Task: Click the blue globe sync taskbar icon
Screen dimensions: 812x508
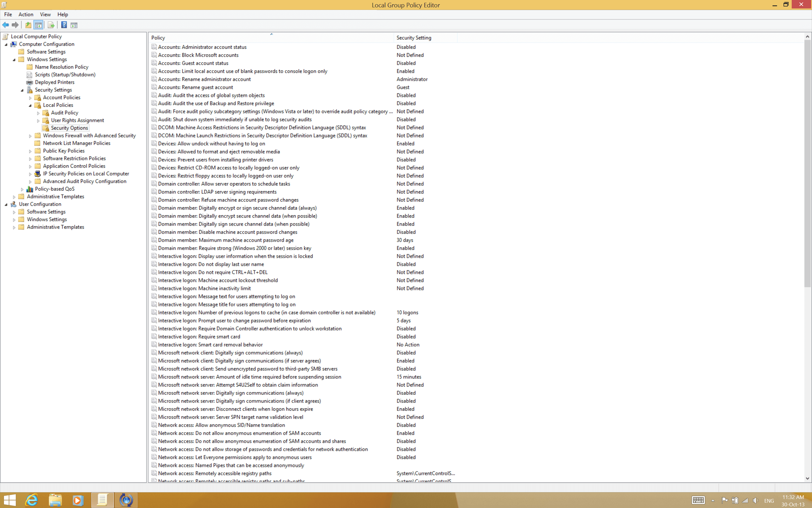Action: 126,500
